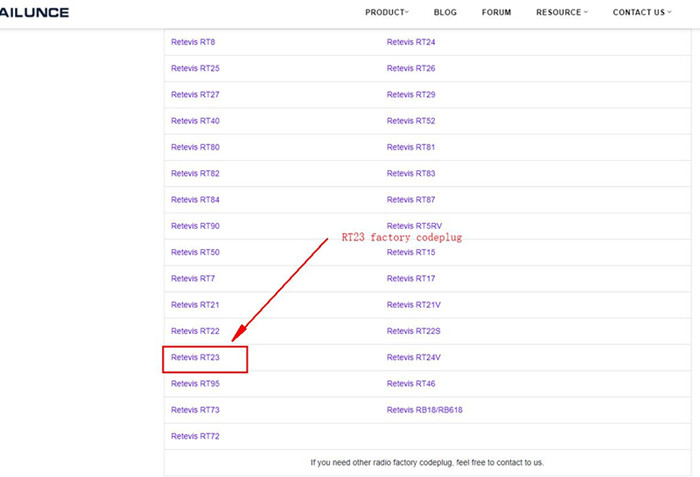700x477 pixels.
Task: Select the Retevis RT83 link
Action: [411, 173]
